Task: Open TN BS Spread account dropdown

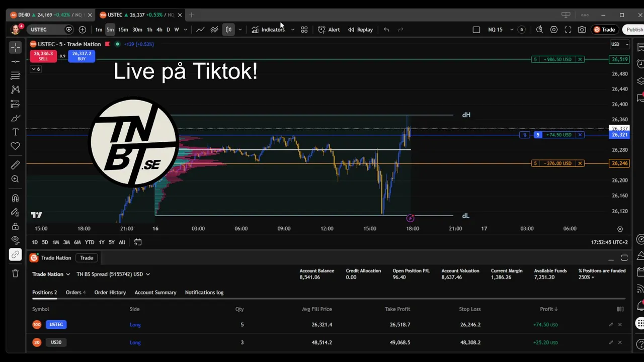Action: 113,275
